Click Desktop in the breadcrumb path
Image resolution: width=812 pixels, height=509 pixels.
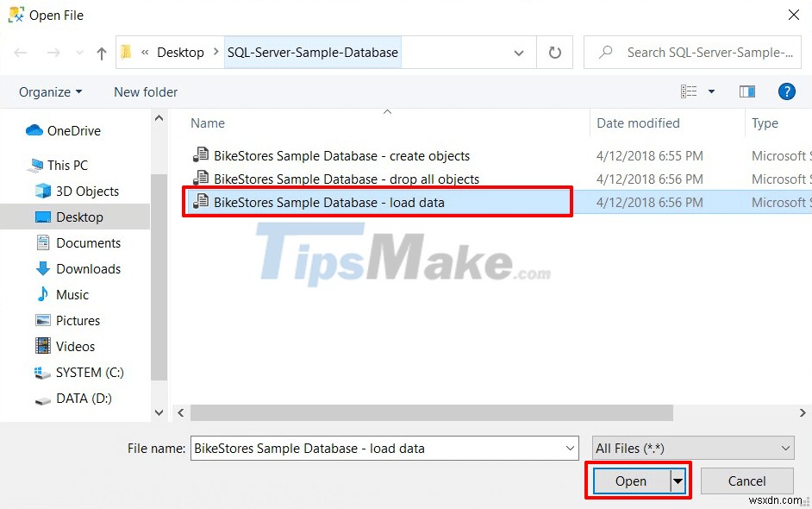[180, 52]
